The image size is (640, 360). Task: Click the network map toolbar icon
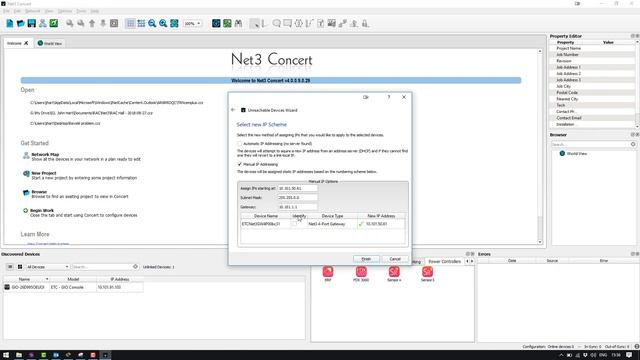coord(42,23)
